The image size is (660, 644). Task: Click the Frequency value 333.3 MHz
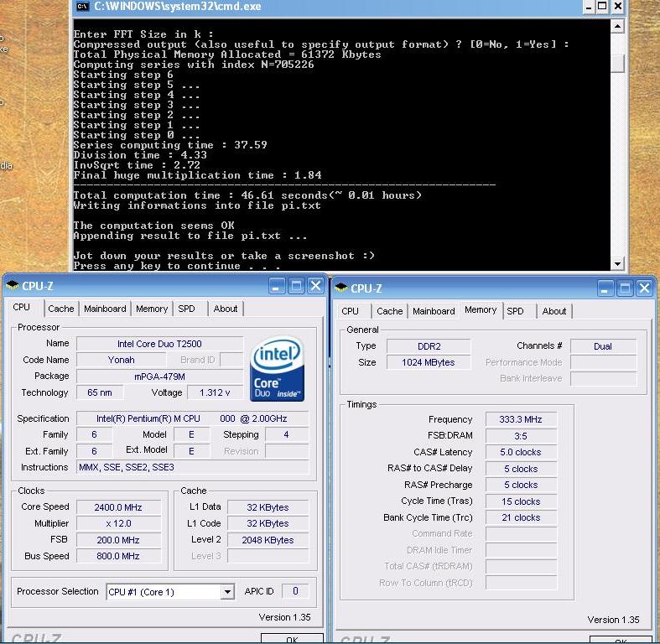point(521,419)
